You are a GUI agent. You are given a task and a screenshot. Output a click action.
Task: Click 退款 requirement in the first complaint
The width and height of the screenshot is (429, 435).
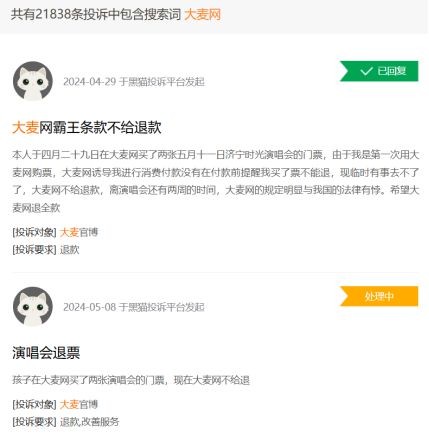(x=70, y=250)
